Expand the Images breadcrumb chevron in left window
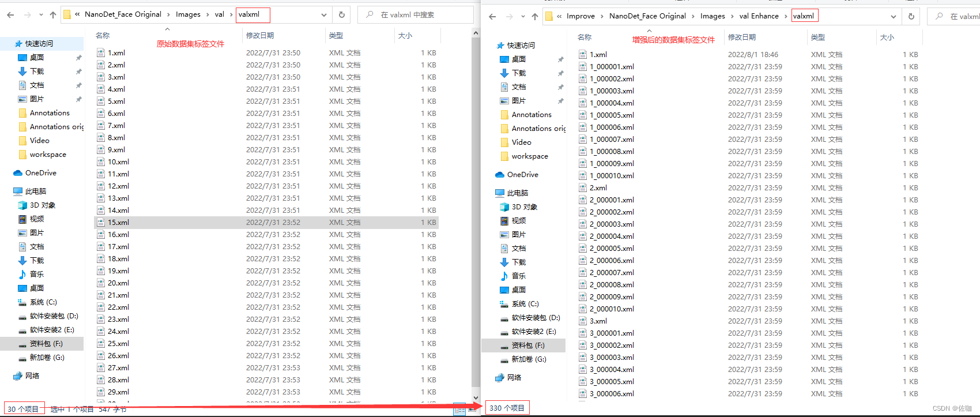The height and width of the screenshot is (417, 980). (208, 14)
